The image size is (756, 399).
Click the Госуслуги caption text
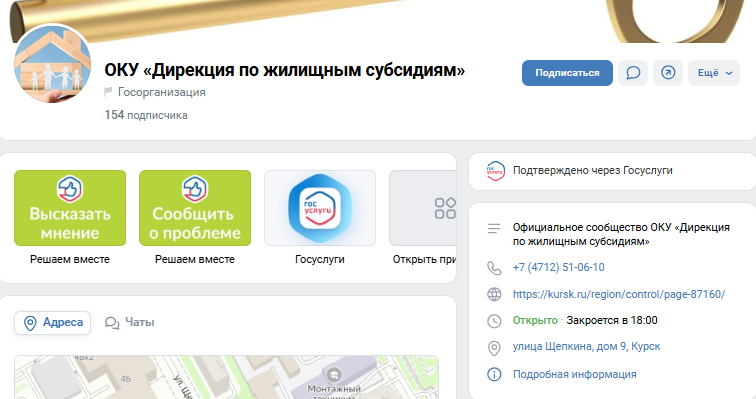(320, 259)
